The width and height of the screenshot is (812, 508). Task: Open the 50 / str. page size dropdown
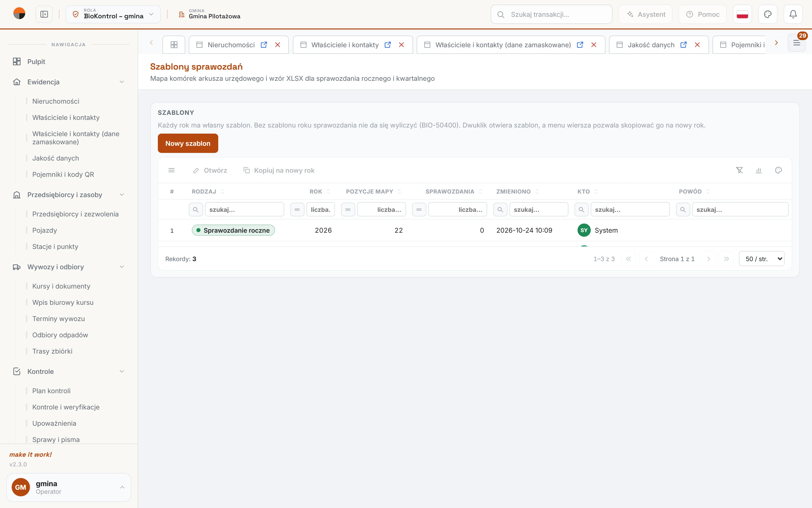(762, 259)
